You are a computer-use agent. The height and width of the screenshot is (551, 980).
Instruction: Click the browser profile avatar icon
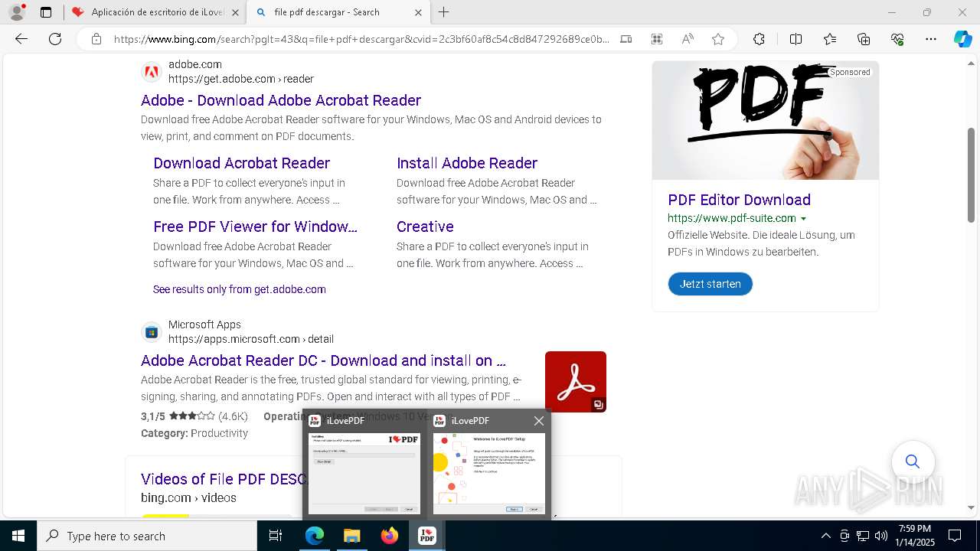[17, 12]
